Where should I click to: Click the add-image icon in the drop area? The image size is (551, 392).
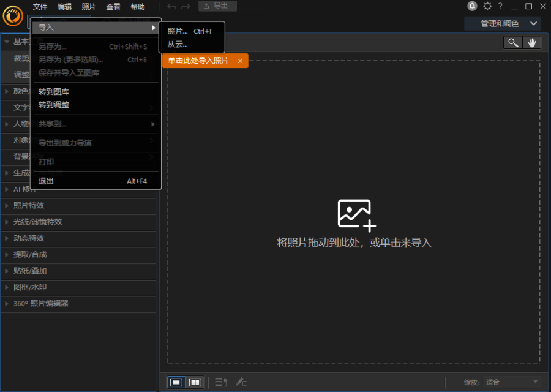pos(356,215)
